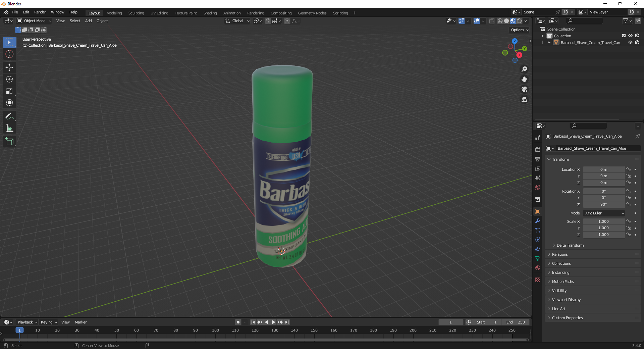Image resolution: width=644 pixels, height=349 pixels.
Task: Disable Barbasol object render camera icon
Action: (x=637, y=42)
